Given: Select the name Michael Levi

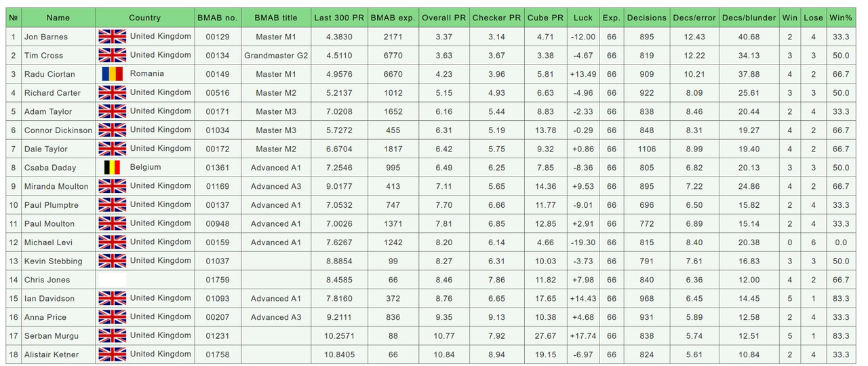Looking at the screenshot, I should 48,242.
